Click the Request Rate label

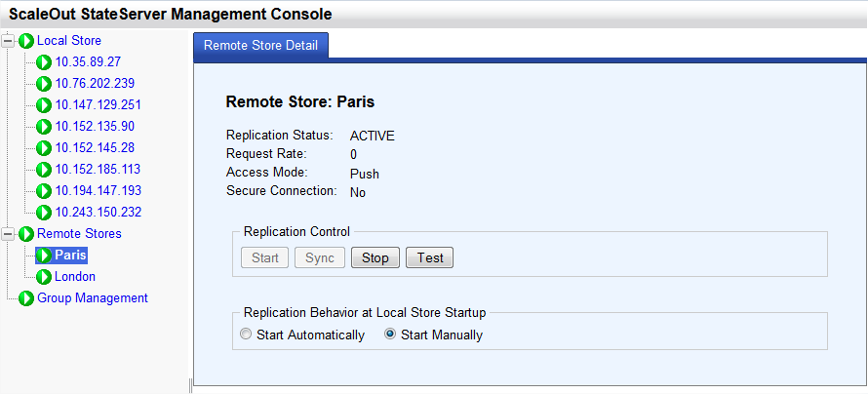(266, 154)
